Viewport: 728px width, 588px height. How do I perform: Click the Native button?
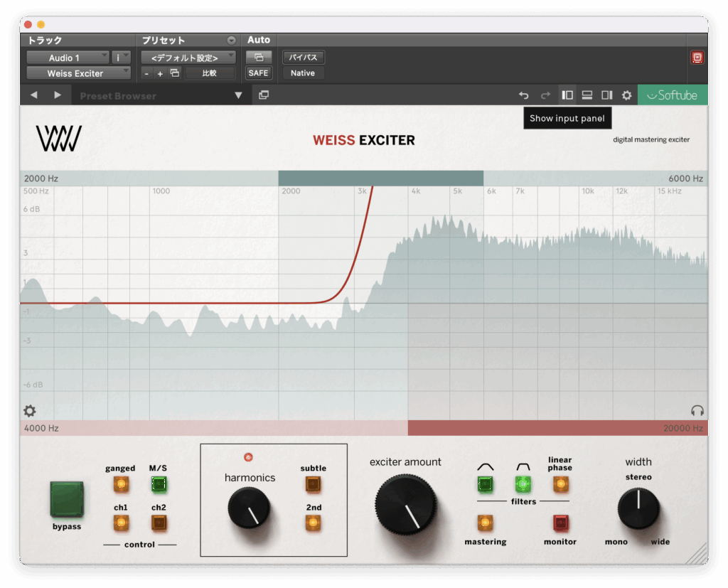coord(303,73)
